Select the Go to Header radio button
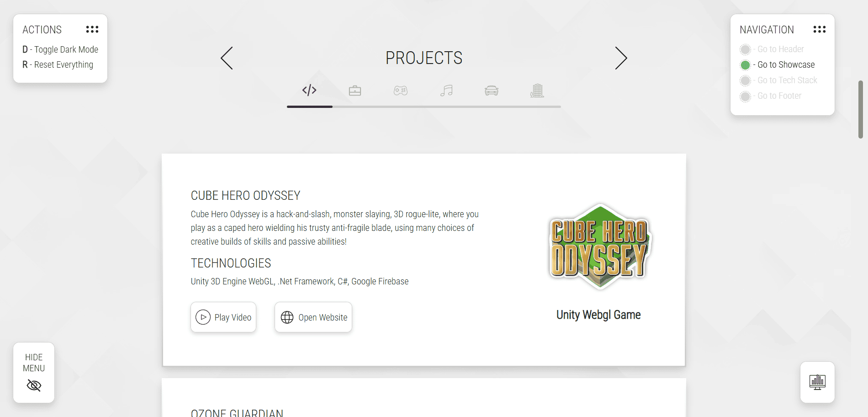 (x=746, y=49)
